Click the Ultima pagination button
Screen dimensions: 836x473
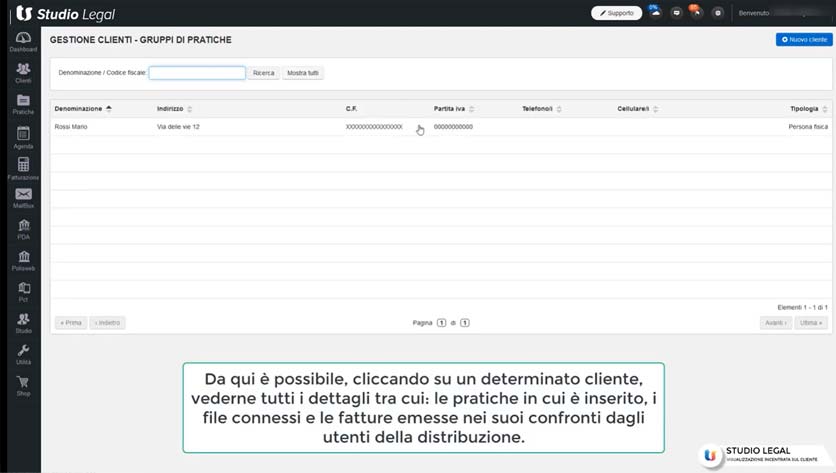(811, 323)
